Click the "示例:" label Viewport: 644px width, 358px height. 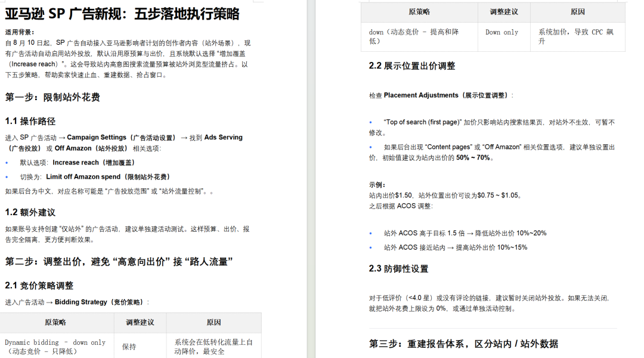(x=377, y=185)
